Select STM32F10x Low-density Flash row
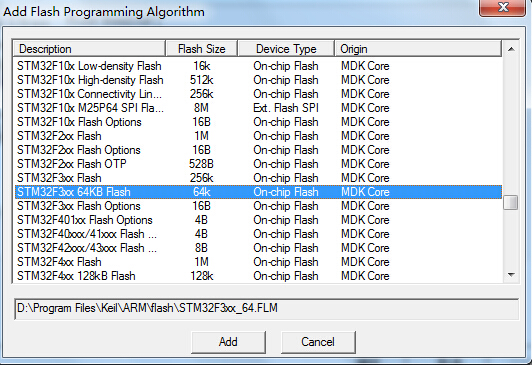 [258, 66]
